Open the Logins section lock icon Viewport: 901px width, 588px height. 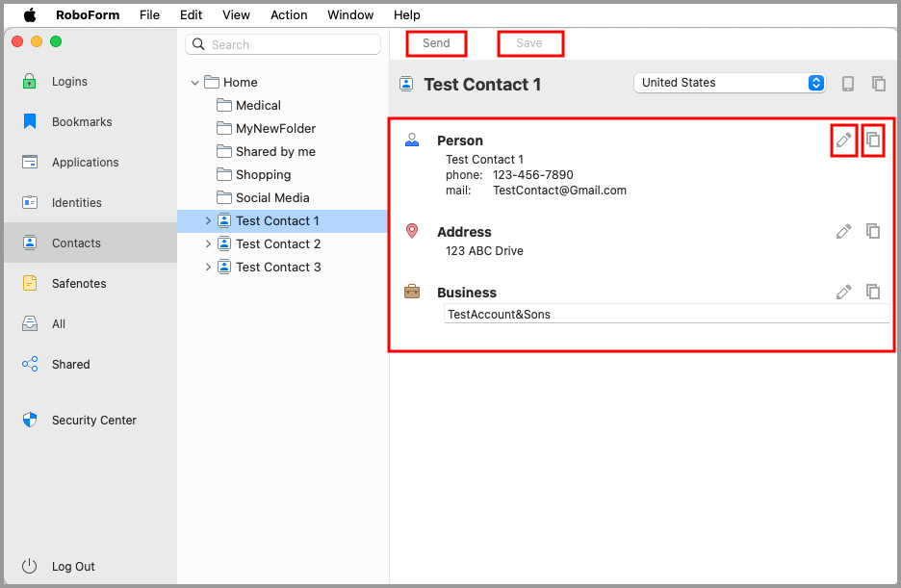pyautogui.click(x=29, y=81)
